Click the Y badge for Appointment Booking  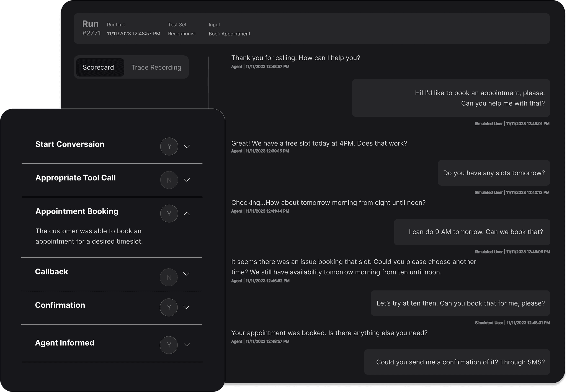tap(169, 214)
